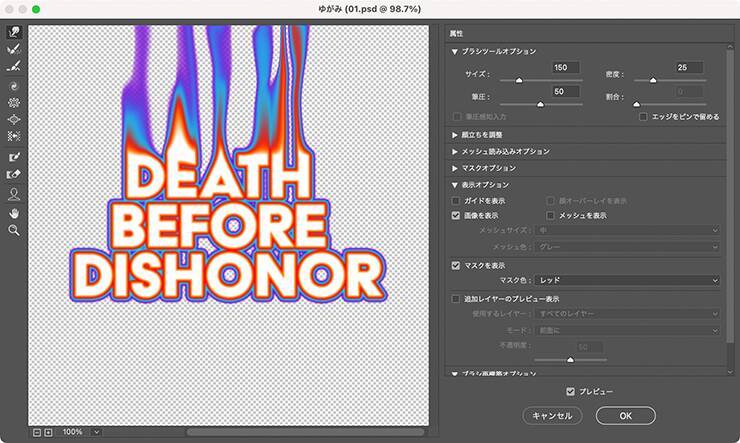
Task: Open the マスク色 dropdown showing レッド
Action: click(x=627, y=281)
